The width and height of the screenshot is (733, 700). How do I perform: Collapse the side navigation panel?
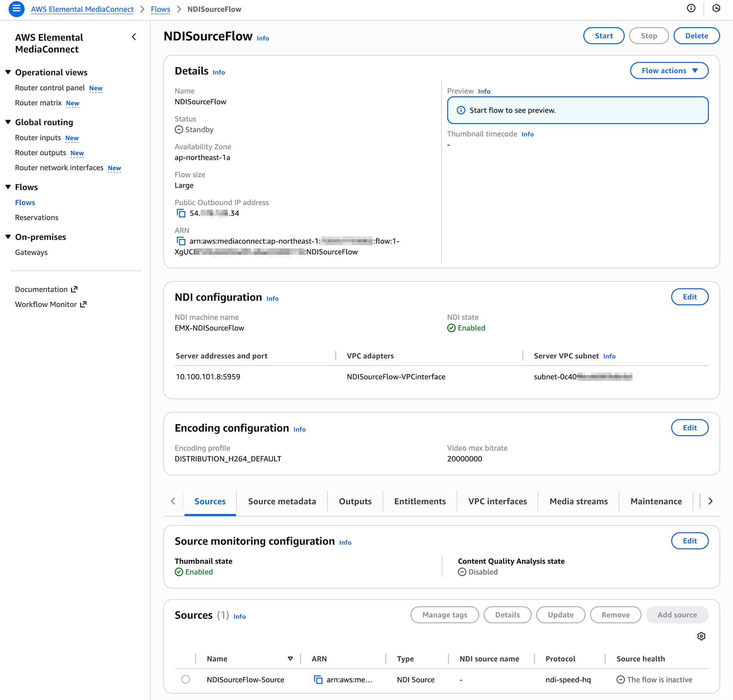(134, 37)
